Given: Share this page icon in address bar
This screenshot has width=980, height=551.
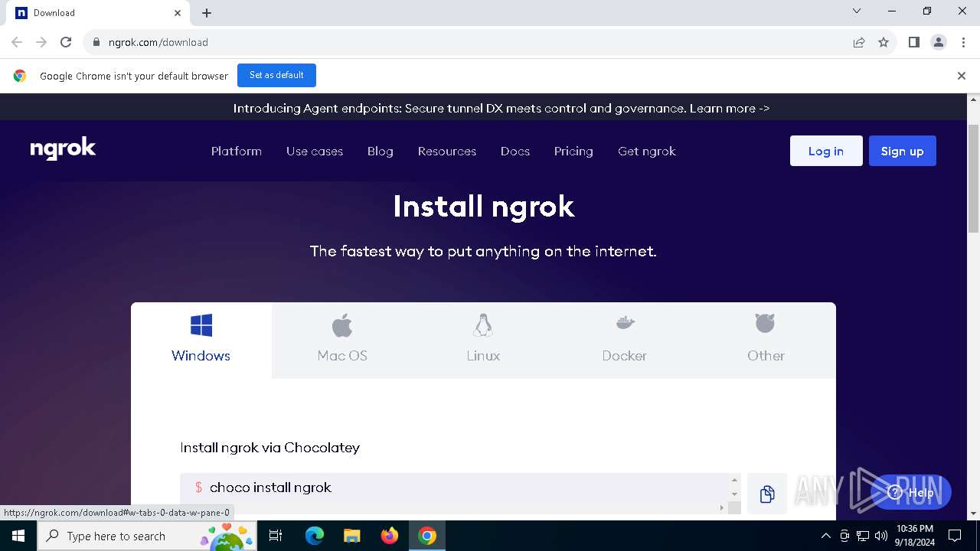Looking at the screenshot, I should (859, 42).
